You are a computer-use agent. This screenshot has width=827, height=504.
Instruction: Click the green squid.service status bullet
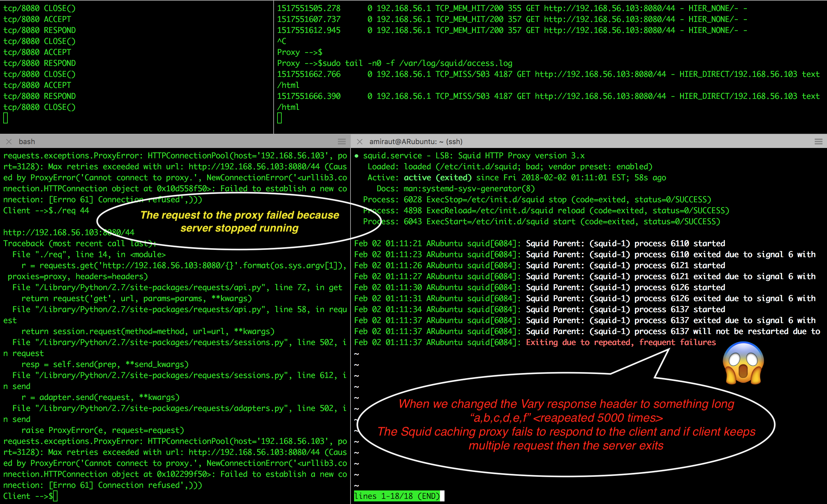356,156
